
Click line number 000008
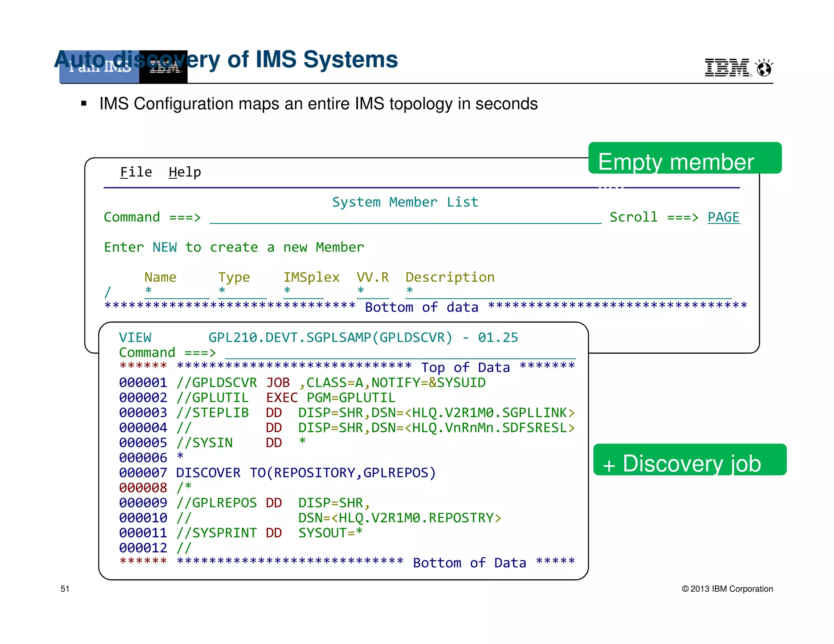coord(143,488)
